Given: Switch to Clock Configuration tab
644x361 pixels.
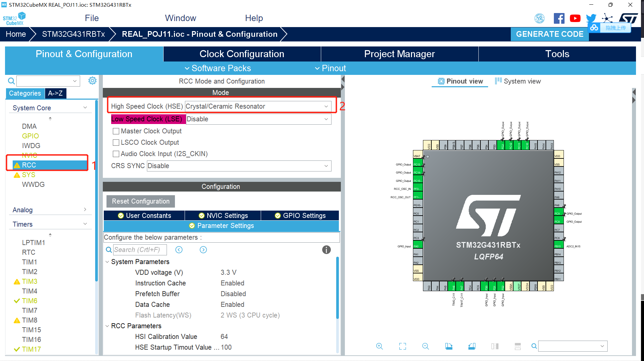Looking at the screenshot, I should 242,54.
